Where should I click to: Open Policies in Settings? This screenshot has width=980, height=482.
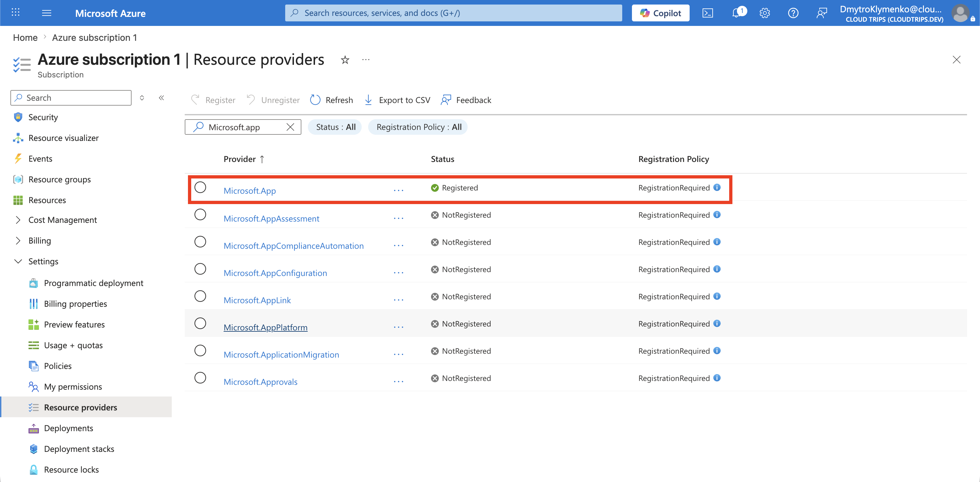coord(57,366)
